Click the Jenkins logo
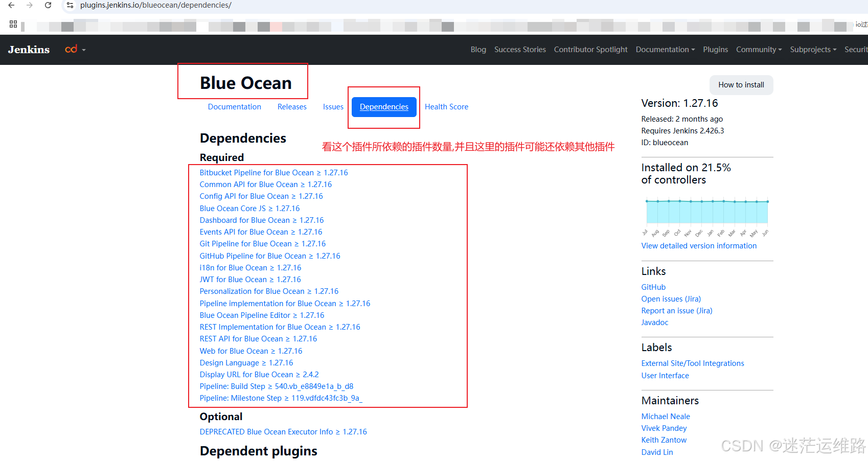868x461 pixels. pos(29,50)
